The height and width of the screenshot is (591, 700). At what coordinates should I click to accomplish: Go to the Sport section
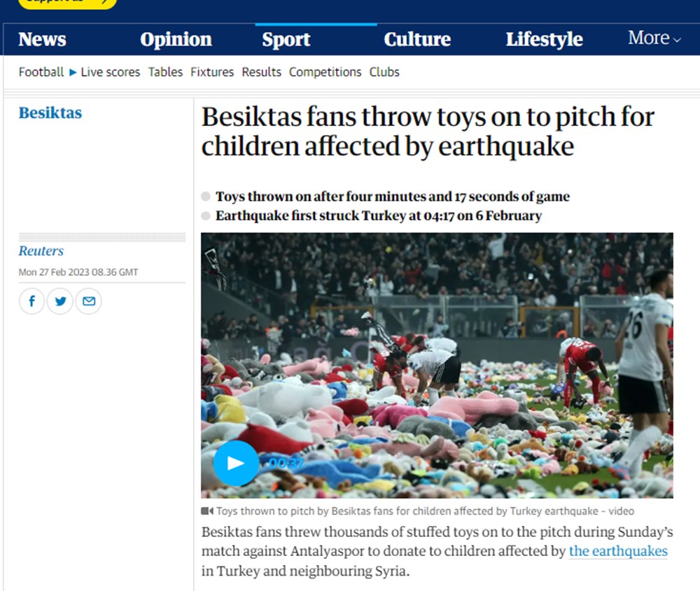pyautogui.click(x=286, y=39)
